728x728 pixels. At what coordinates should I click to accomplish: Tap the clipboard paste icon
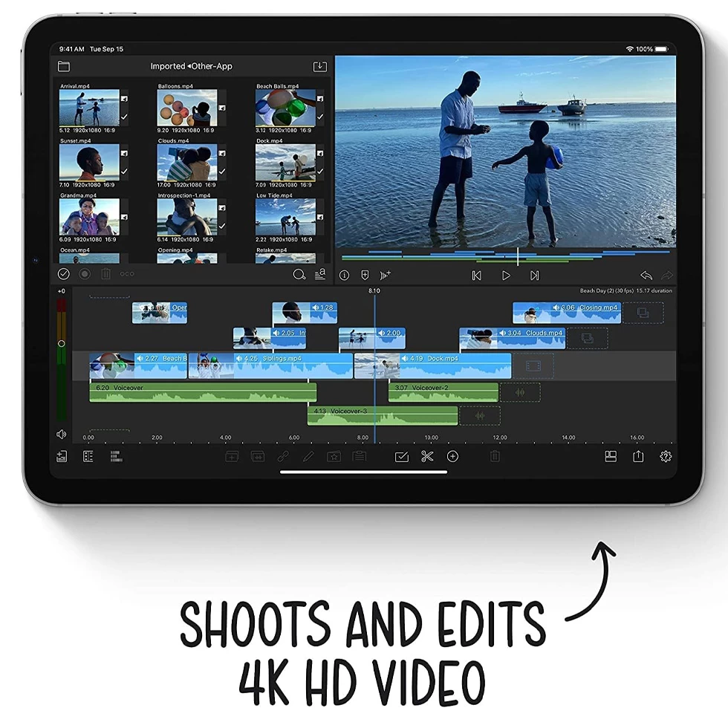click(x=360, y=456)
